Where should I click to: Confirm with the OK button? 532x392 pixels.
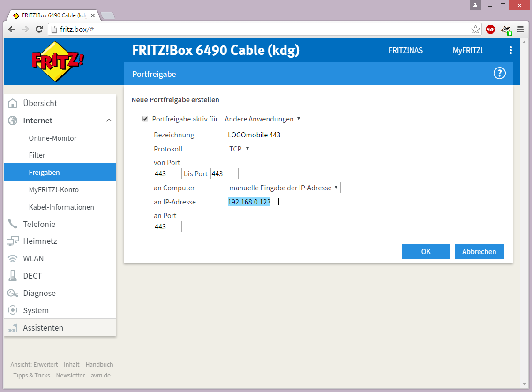[426, 251]
